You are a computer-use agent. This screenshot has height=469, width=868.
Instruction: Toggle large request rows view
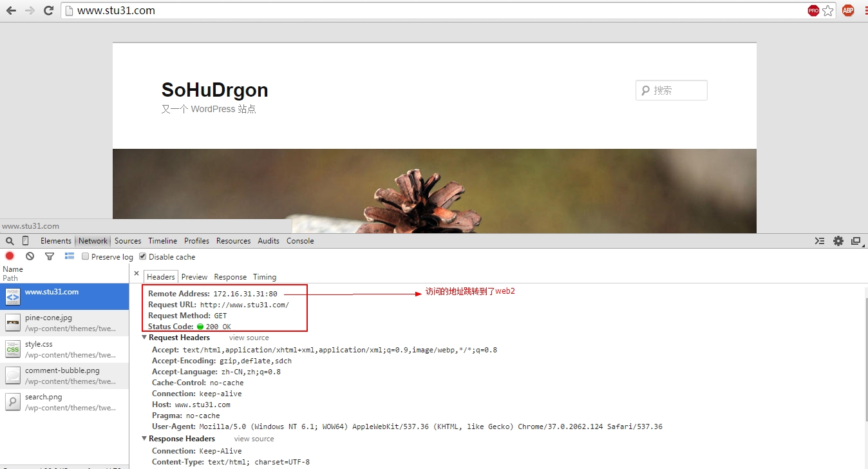(x=70, y=256)
